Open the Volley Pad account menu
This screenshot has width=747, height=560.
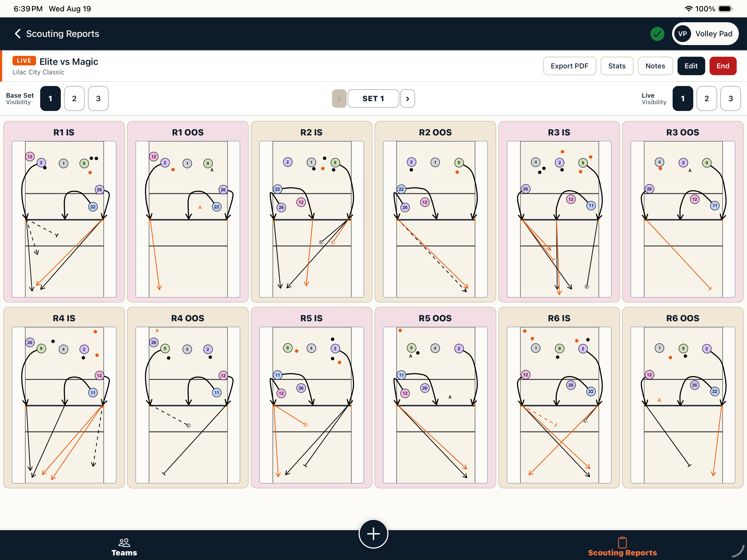(x=705, y=34)
